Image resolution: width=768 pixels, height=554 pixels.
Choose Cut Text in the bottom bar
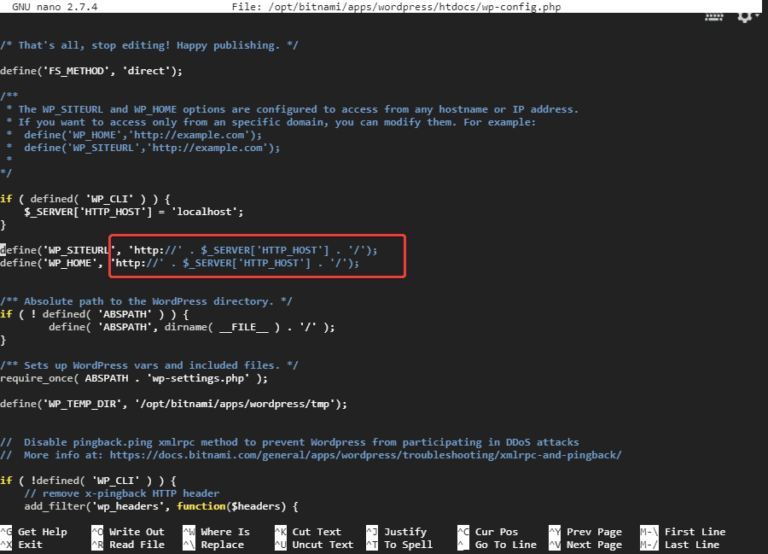tap(316, 532)
